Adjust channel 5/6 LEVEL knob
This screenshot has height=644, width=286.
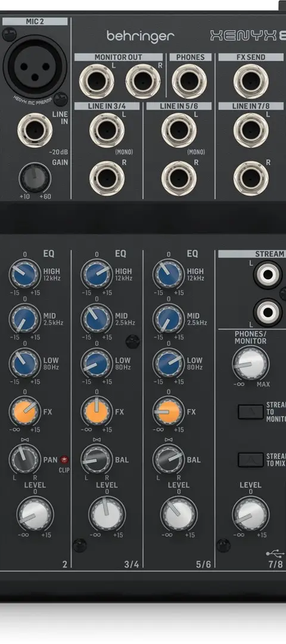point(179,513)
